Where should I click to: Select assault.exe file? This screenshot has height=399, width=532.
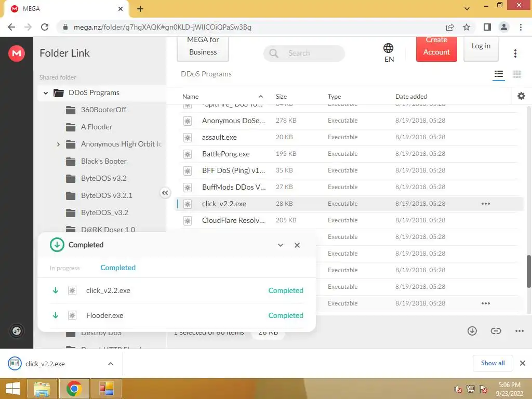pos(349,137)
